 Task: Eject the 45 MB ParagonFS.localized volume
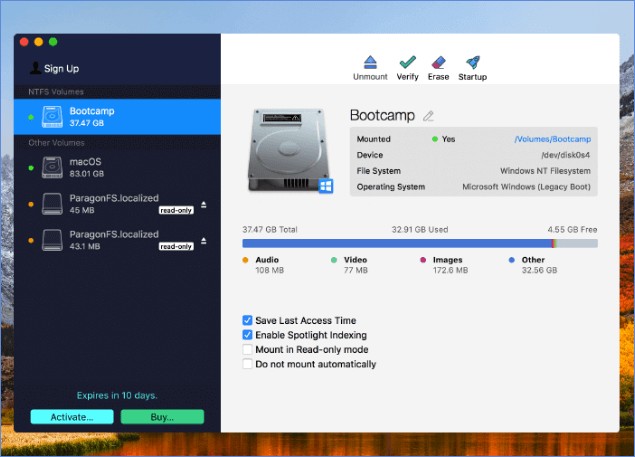click(x=204, y=205)
